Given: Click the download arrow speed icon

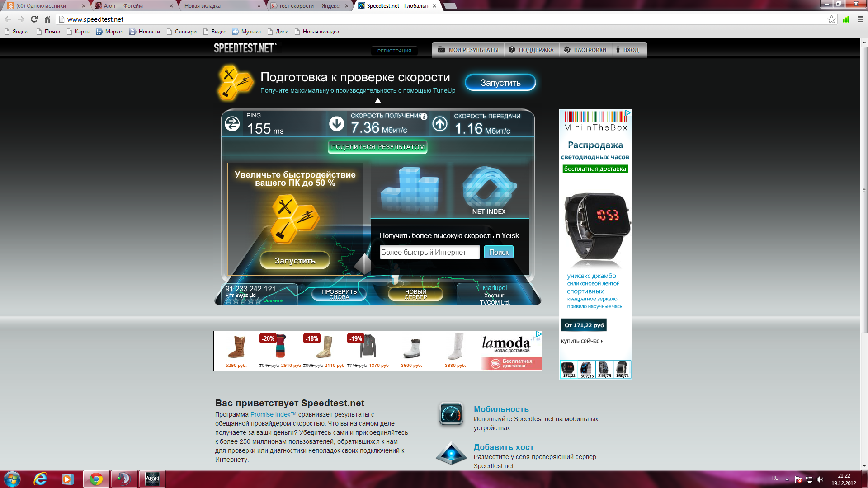Looking at the screenshot, I should click(x=336, y=123).
